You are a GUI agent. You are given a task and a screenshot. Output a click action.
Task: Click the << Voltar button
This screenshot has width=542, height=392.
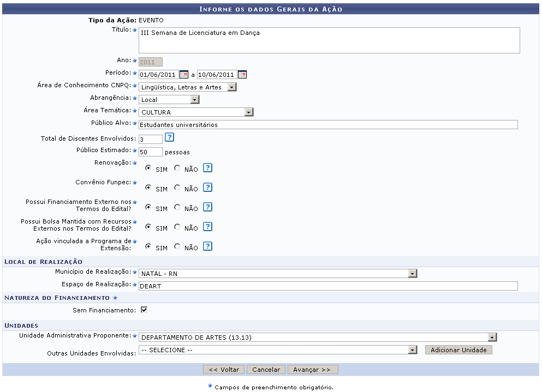click(224, 370)
